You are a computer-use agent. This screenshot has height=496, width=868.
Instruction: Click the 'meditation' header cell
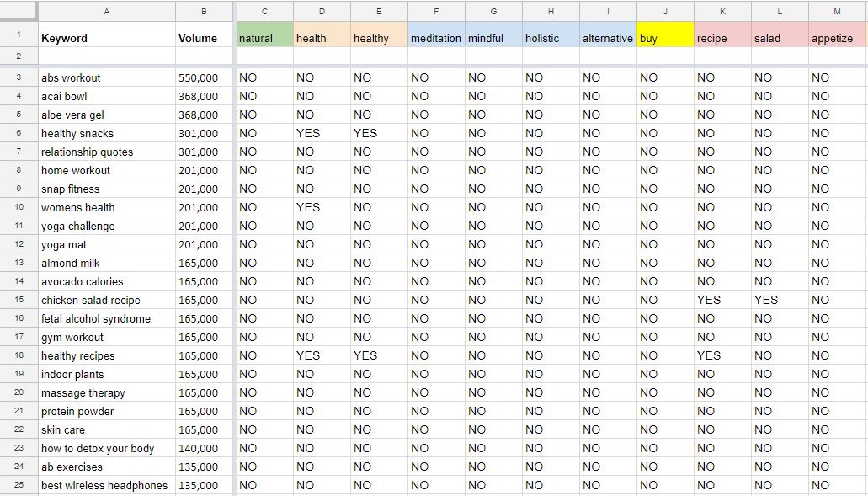point(436,38)
